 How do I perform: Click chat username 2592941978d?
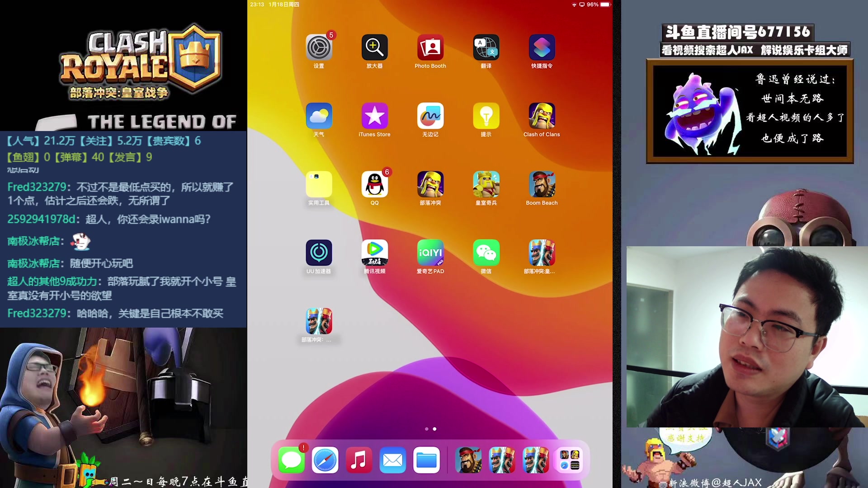(41, 219)
